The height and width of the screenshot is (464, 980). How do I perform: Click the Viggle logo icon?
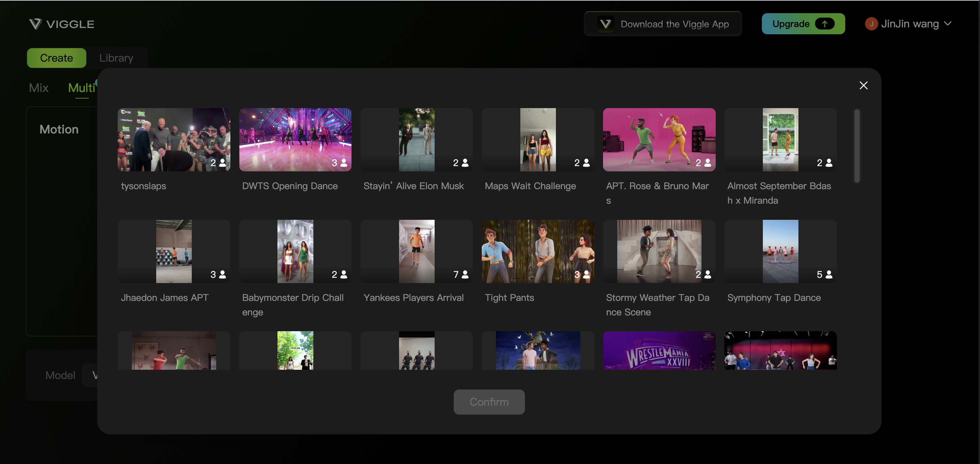35,24
